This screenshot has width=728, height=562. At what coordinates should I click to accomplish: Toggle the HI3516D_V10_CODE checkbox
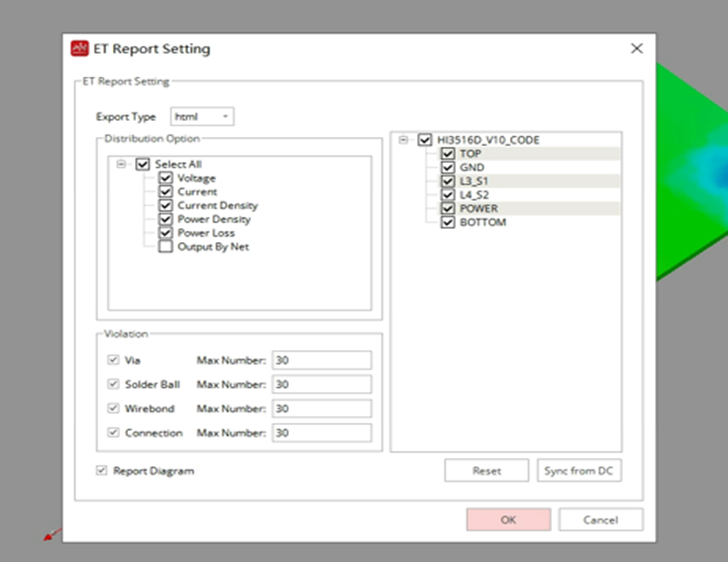point(425,140)
